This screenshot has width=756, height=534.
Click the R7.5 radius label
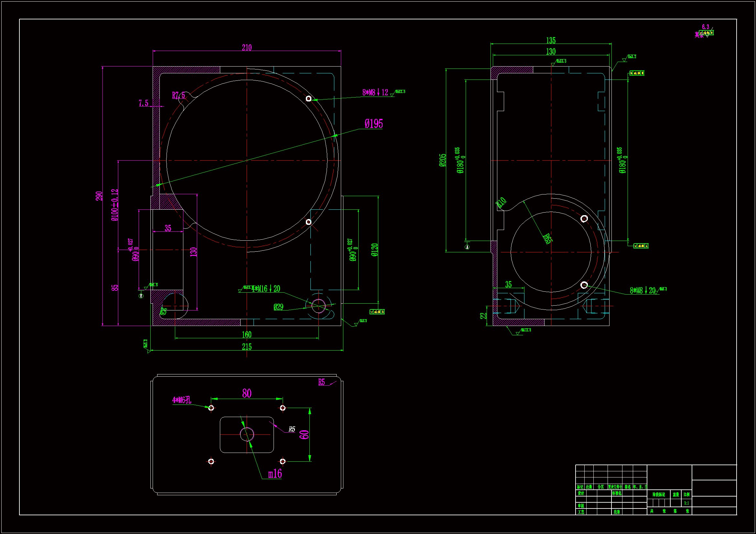178,95
